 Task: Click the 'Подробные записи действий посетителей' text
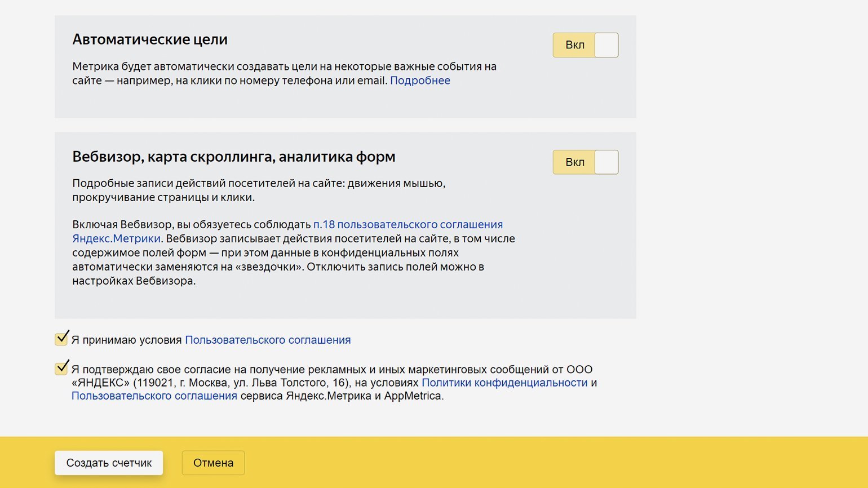pos(259,184)
